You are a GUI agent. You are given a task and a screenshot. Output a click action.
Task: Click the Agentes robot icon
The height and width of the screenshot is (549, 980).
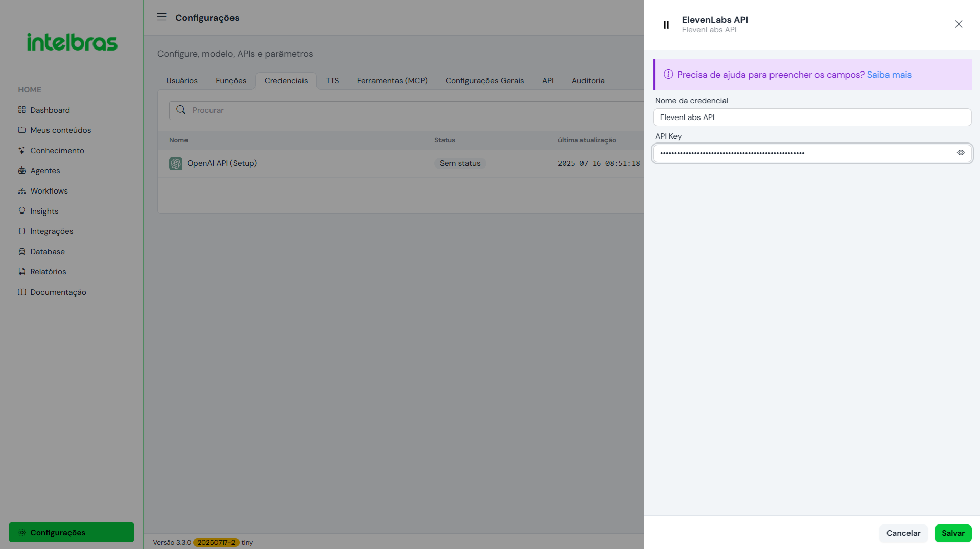pos(21,170)
